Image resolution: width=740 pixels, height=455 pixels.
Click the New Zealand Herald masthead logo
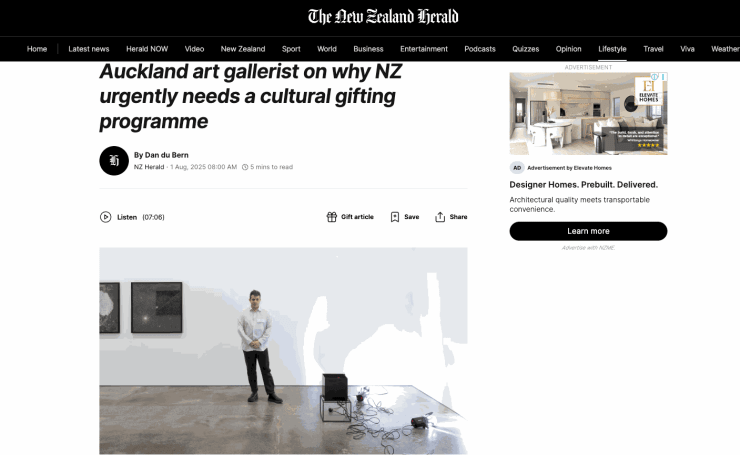pos(383,17)
